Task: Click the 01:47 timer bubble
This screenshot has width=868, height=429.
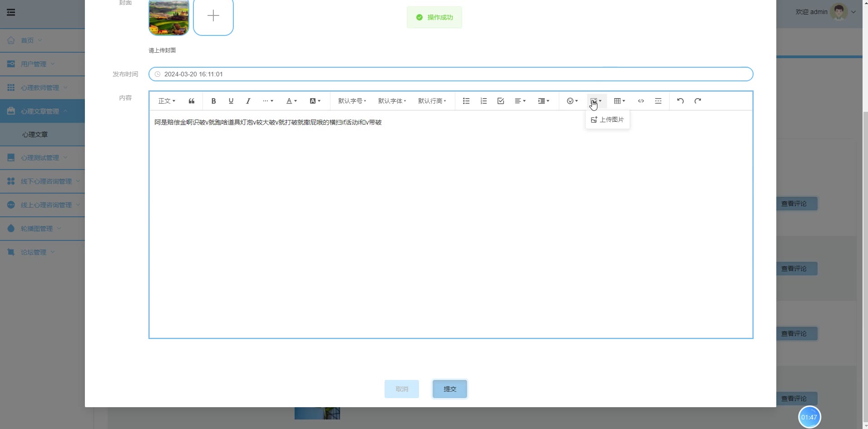Action: pos(809,417)
